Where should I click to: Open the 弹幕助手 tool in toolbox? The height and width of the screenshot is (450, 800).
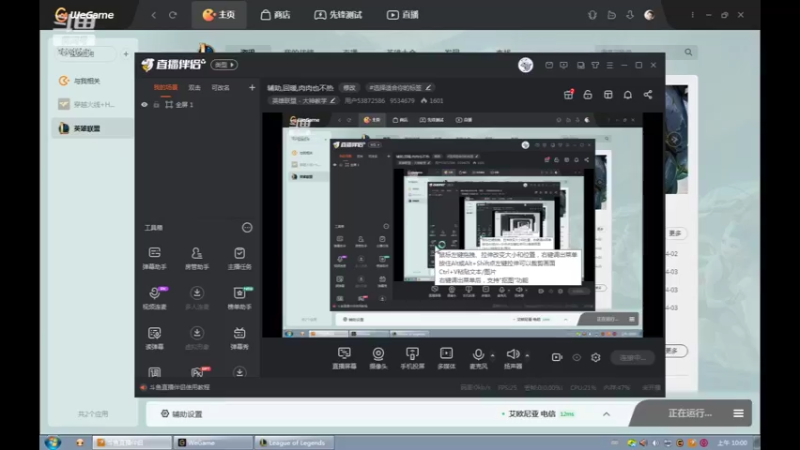155,258
